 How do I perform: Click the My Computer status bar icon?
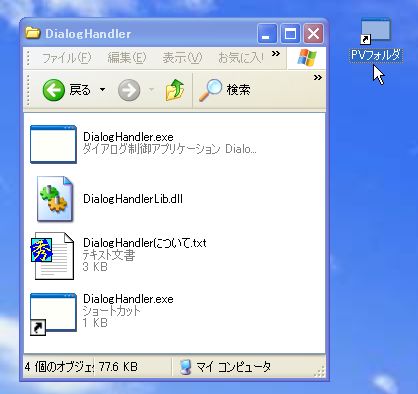185,367
